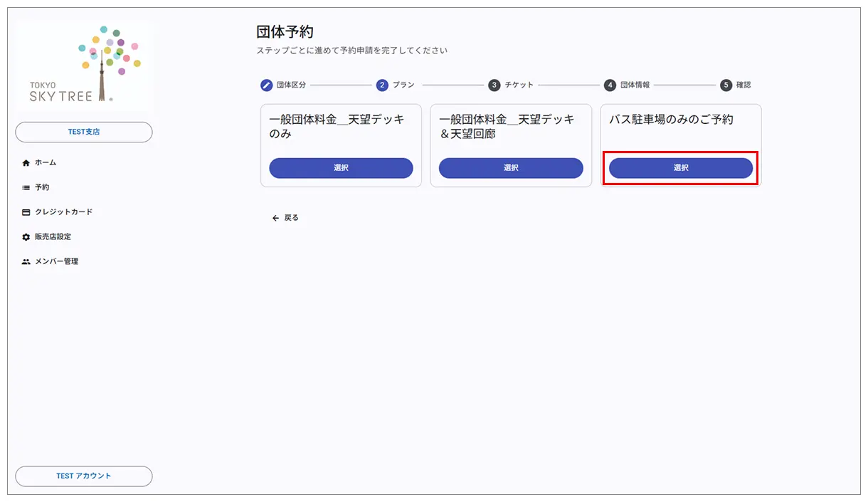
Task: Click the credit card icon for クレジットカード
Action: pyautogui.click(x=25, y=212)
